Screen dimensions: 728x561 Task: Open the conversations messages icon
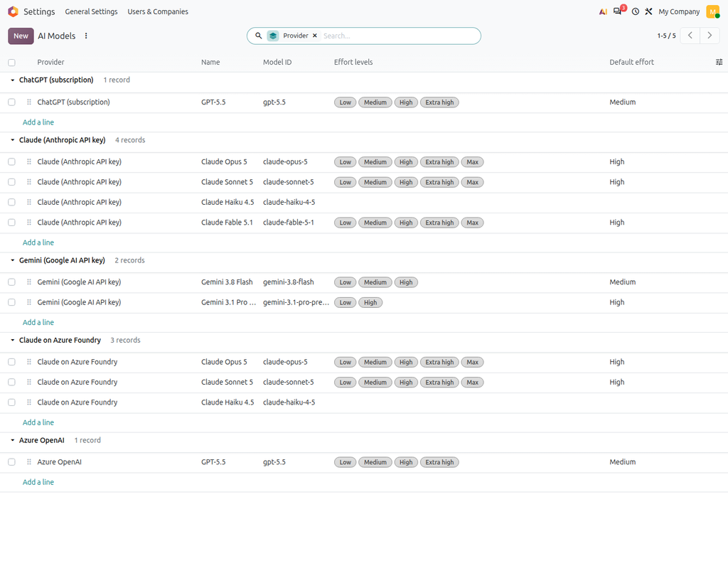pyautogui.click(x=619, y=11)
